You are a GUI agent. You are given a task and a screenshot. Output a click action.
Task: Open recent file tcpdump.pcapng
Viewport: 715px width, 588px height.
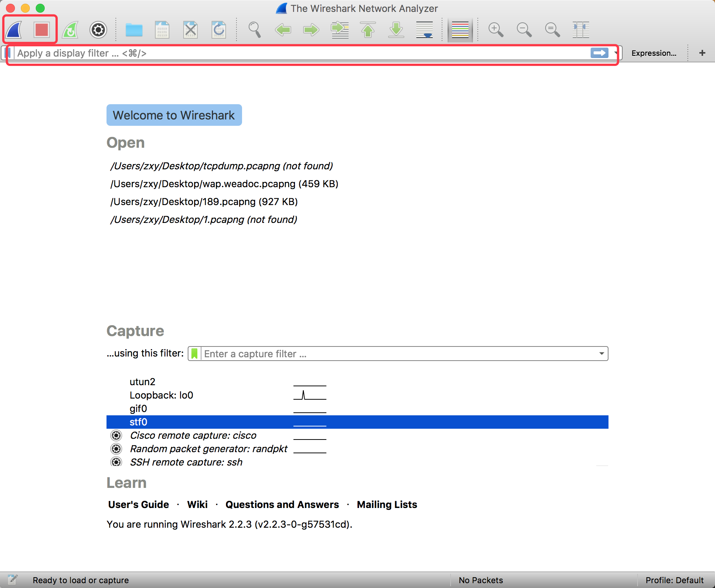[x=222, y=166]
